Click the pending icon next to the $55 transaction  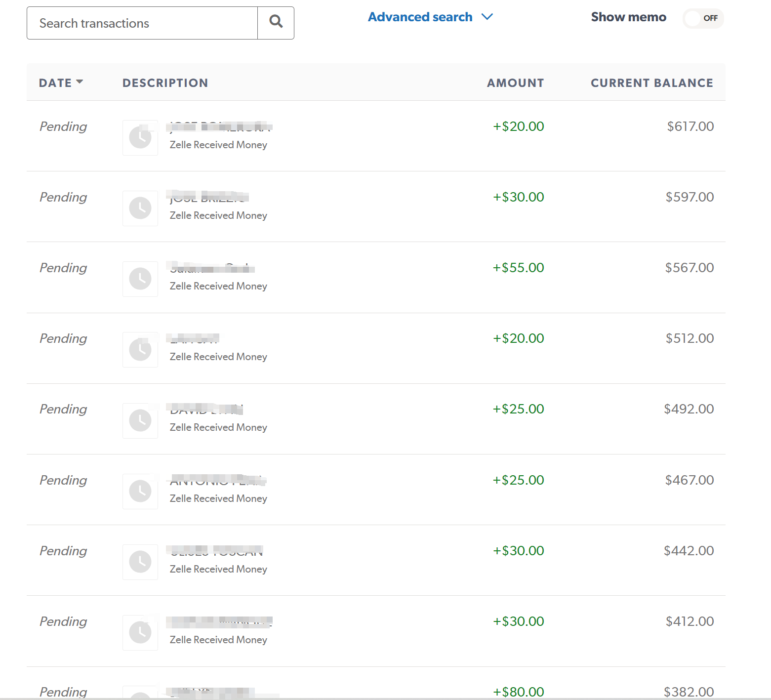pos(140,279)
